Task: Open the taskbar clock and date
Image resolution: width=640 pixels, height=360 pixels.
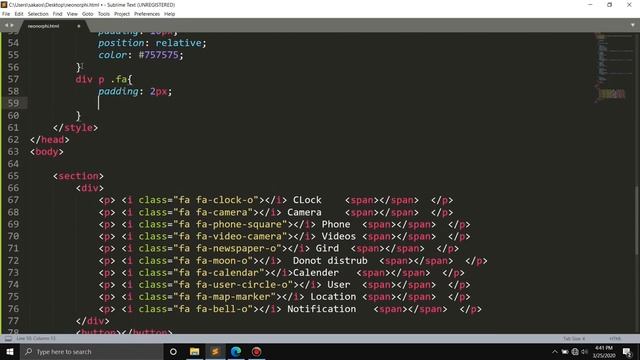Action: [604, 352]
